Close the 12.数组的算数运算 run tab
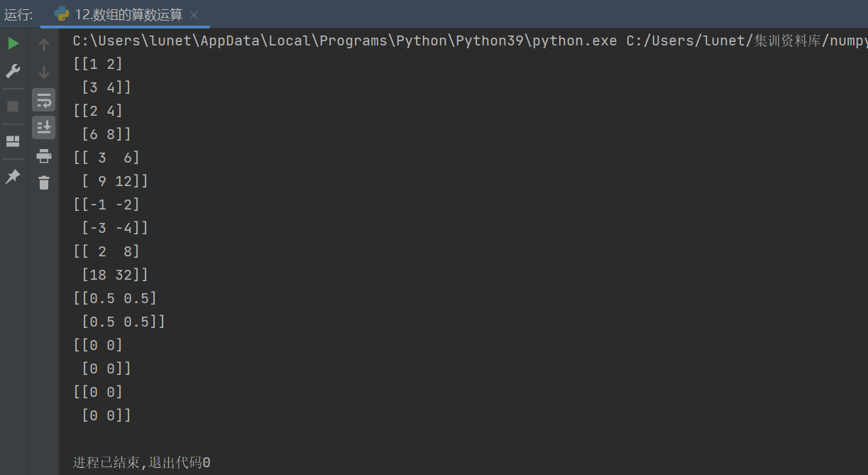868x475 pixels. tap(194, 15)
